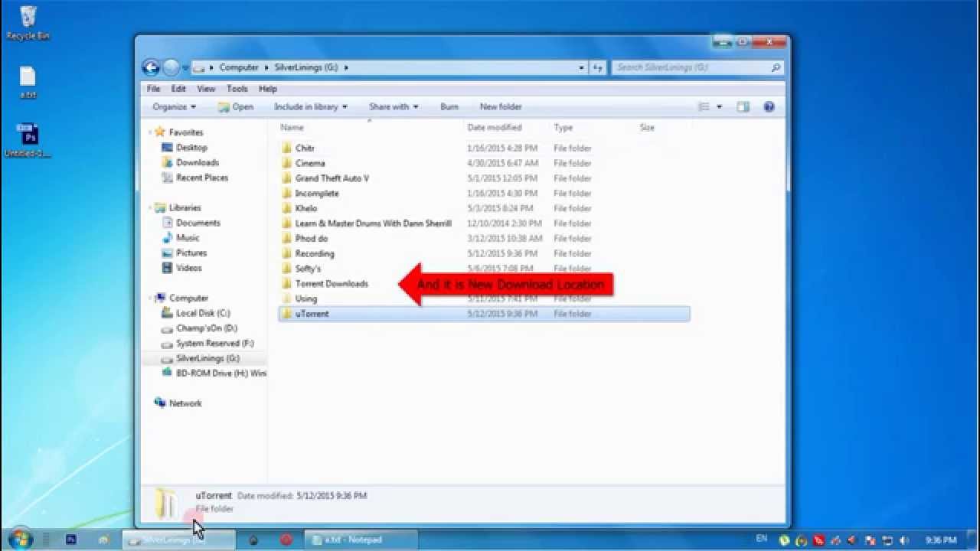Sort by the Size column header
Screen dimensions: 980x551
click(647, 128)
